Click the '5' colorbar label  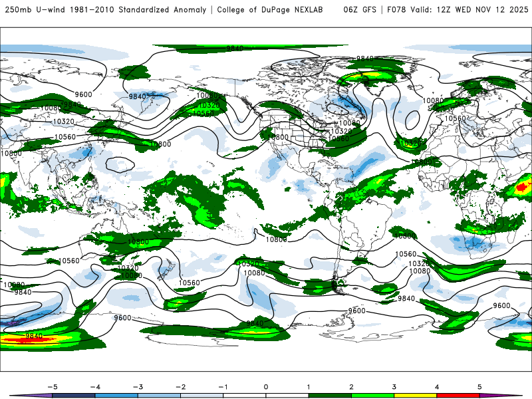(x=479, y=387)
